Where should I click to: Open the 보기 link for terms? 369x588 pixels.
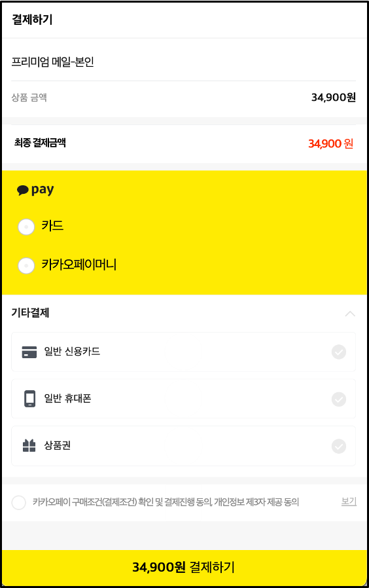coord(349,502)
